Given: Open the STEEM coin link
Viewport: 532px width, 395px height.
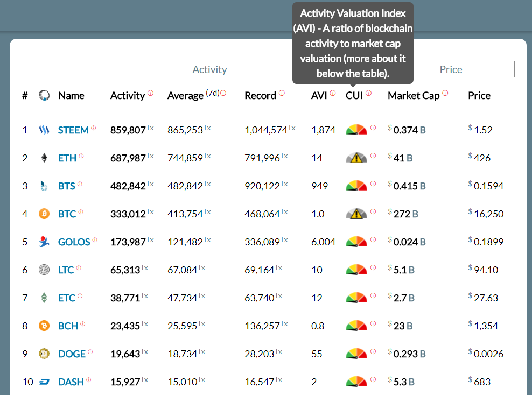Looking at the screenshot, I should [73, 130].
